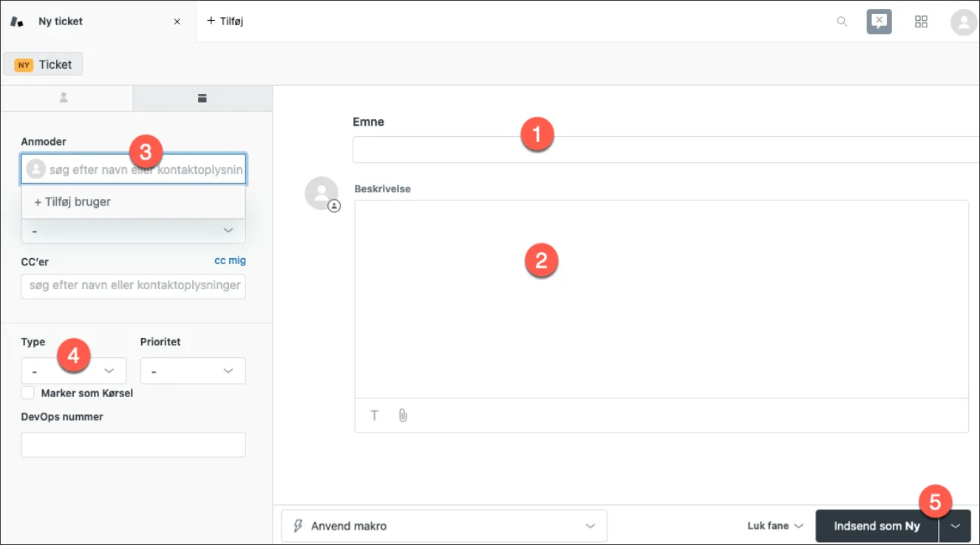This screenshot has height=545, width=980.
Task: Open the Type dropdown
Action: tap(74, 370)
